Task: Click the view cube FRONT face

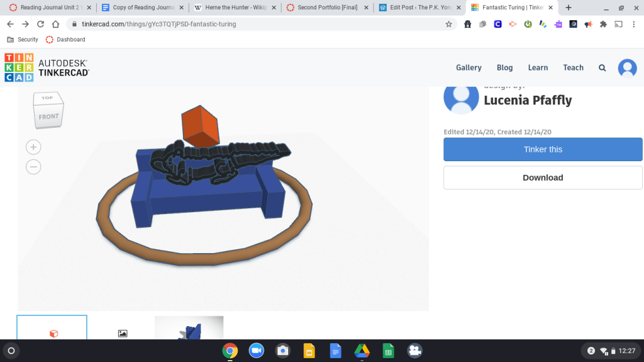Action: [48, 116]
